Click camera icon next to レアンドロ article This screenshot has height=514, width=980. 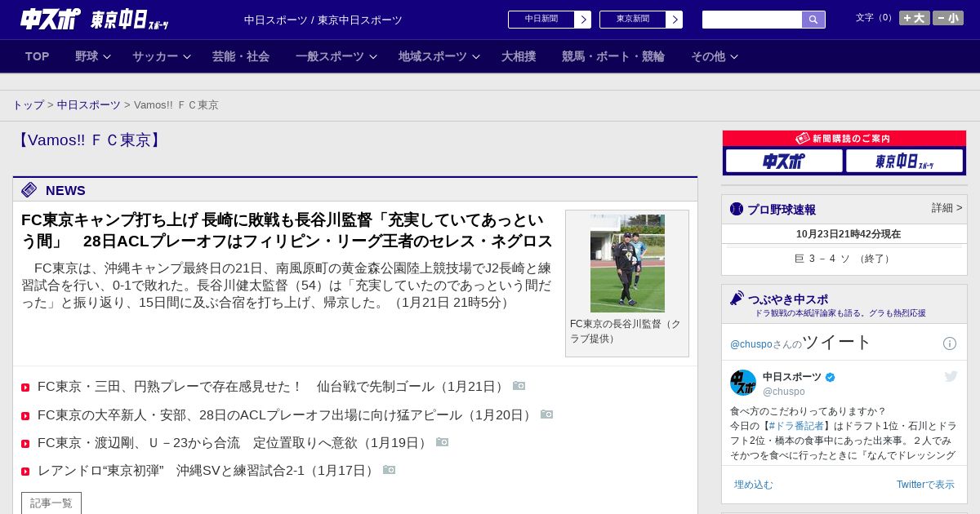(389, 470)
